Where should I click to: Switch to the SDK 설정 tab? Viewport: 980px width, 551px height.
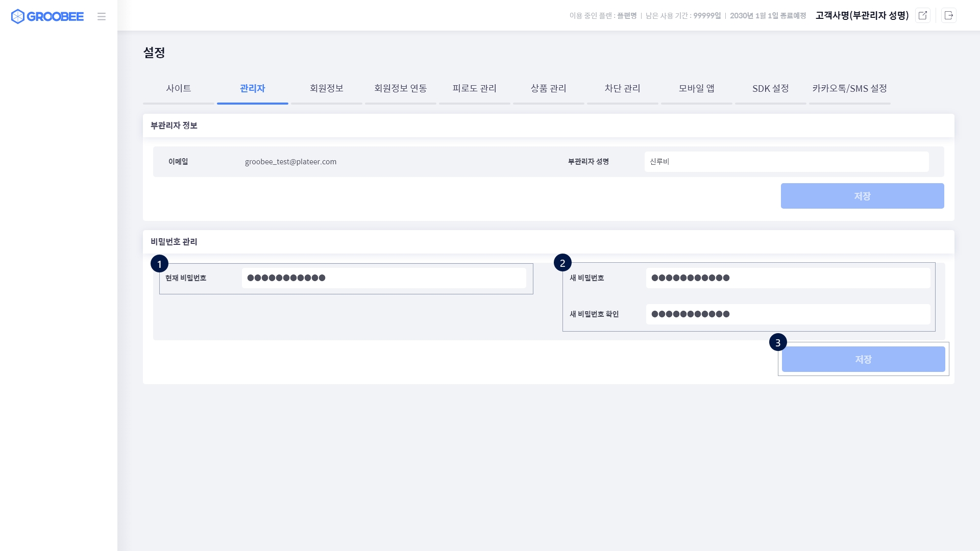coord(770,88)
